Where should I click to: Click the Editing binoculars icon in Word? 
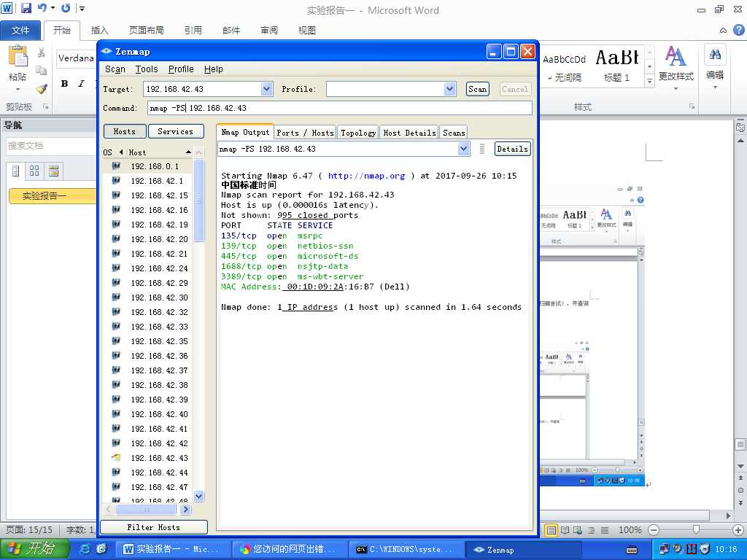tap(715, 55)
